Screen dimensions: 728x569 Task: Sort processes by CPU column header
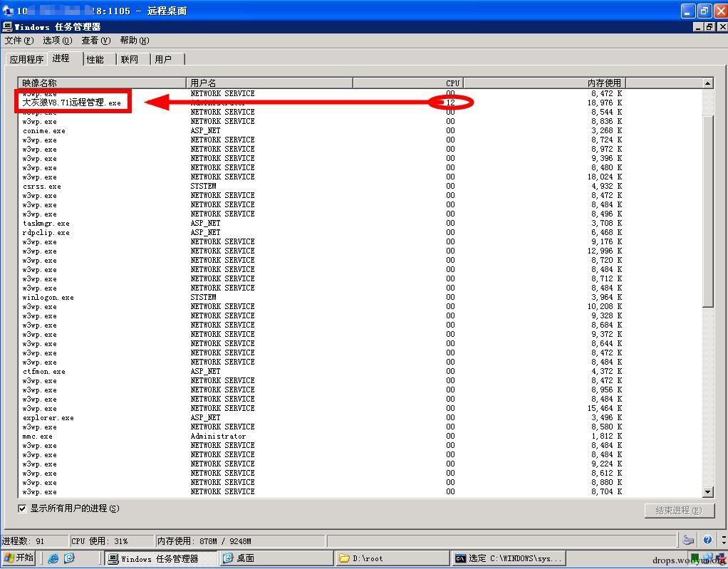[408, 83]
